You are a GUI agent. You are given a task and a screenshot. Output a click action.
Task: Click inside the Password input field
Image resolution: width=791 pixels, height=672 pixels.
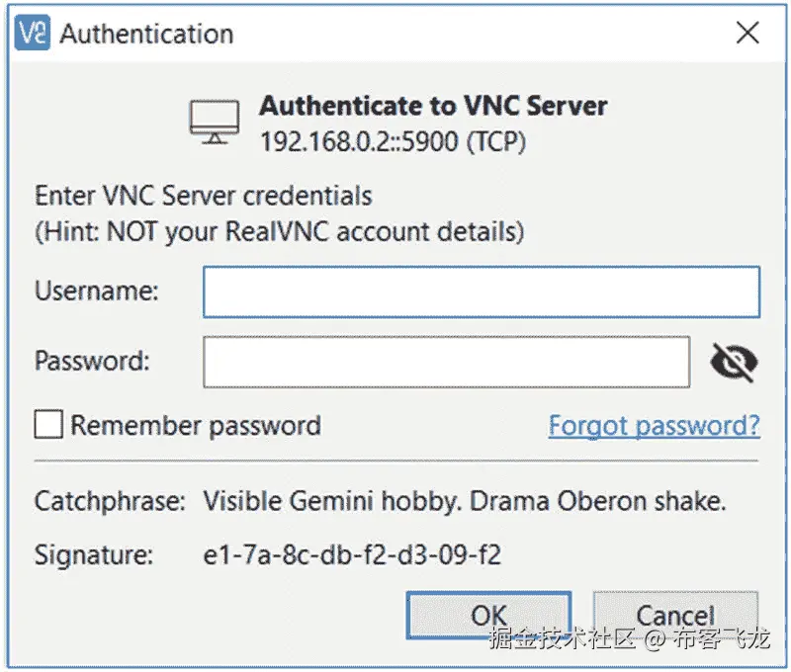pyautogui.click(x=446, y=363)
